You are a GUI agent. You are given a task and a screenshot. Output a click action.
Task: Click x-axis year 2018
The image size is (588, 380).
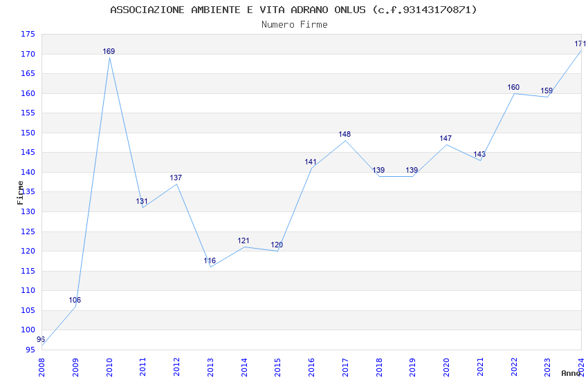(379, 367)
